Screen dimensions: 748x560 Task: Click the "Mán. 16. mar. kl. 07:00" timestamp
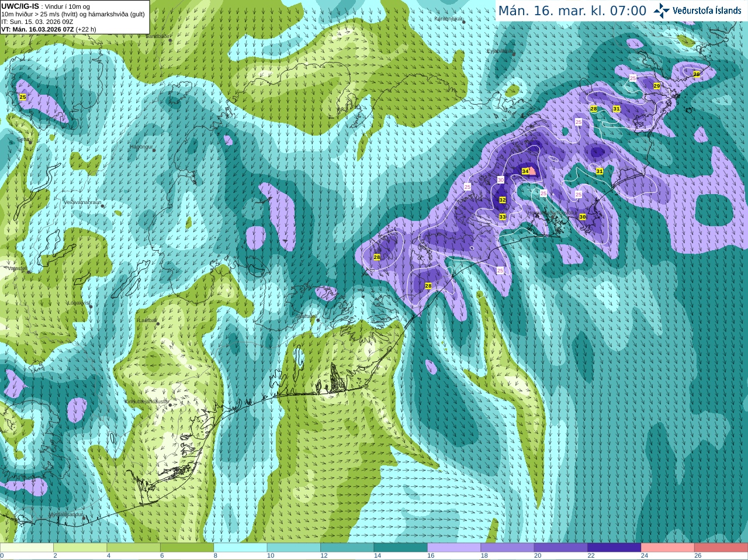pos(572,11)
